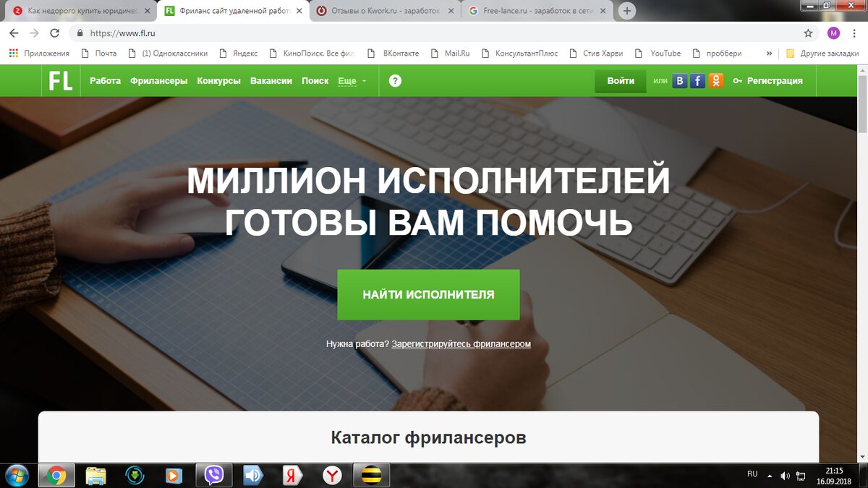Viewport: 868px width, 488px height.
Task: Open the YouTube bookmark
Action: 658,53
